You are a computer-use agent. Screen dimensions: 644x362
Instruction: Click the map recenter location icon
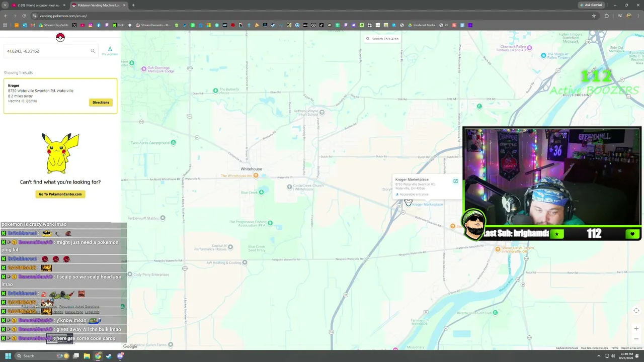(636, 311)
